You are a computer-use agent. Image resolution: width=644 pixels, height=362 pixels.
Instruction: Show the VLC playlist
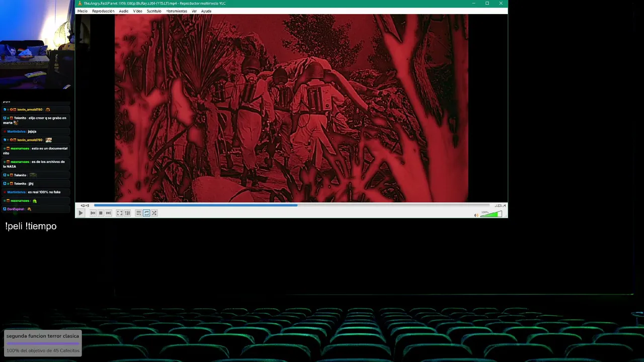138,213
